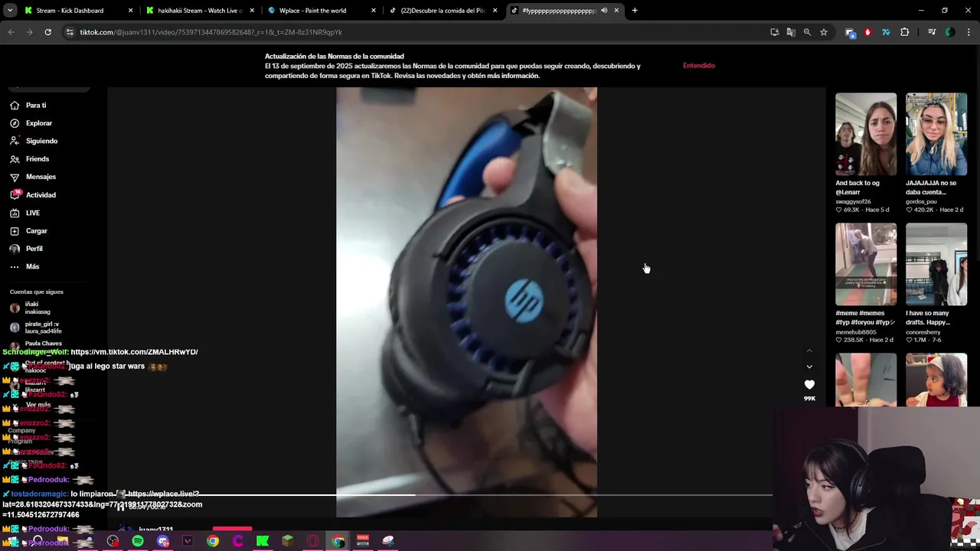Open Spotify from the taskbar
Image resolution: width=980 pixels, height=551 pixels.
tap(138, 541)
